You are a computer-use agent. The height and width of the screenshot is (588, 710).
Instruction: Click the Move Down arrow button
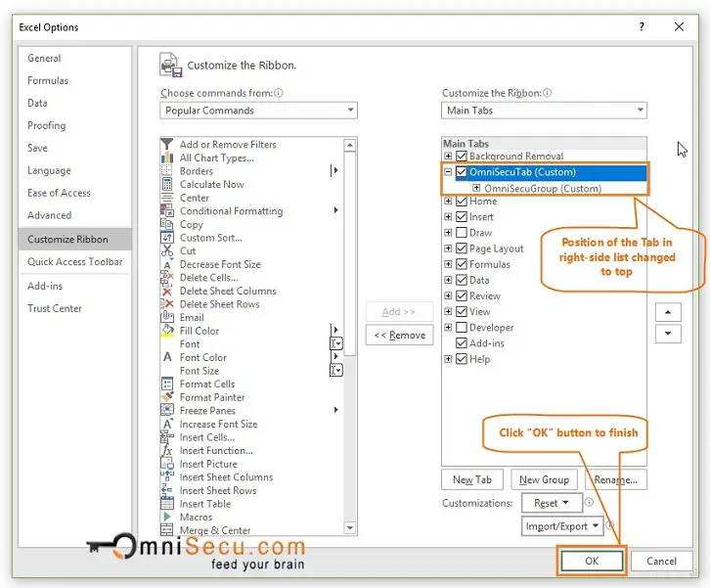point(668,334)
